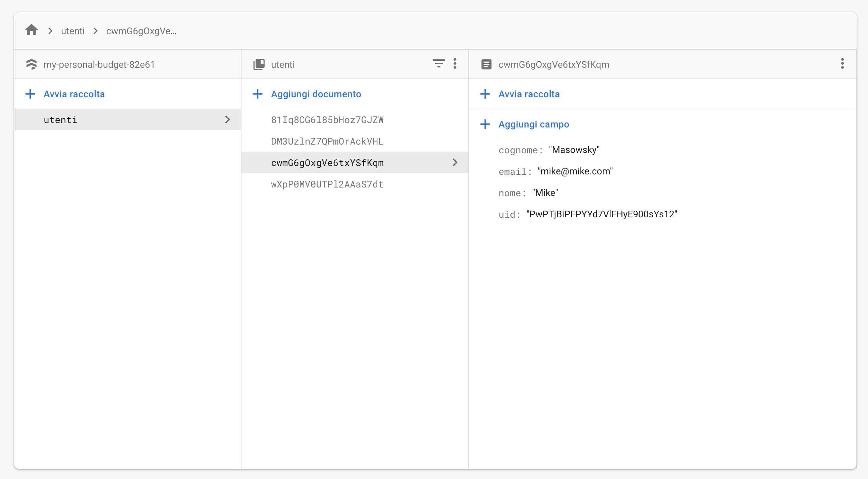Click chevron on cwmG6gOxgVe6txYSfKqm row

point(455,162)
